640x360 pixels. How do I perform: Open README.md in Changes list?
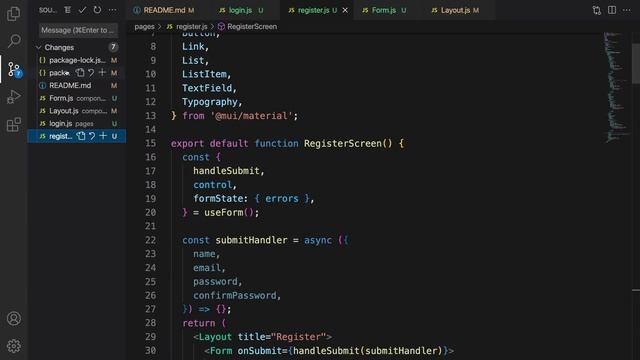click(77, 85)
